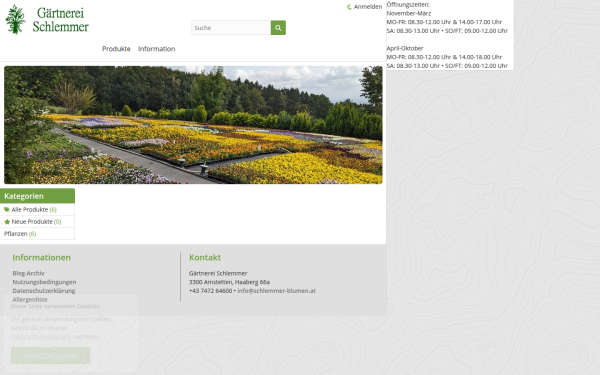Click the tag icon beside Alle Produkte
Image resolution: width=600 pixels, height=375 pixels.
(x=7, y=209)
